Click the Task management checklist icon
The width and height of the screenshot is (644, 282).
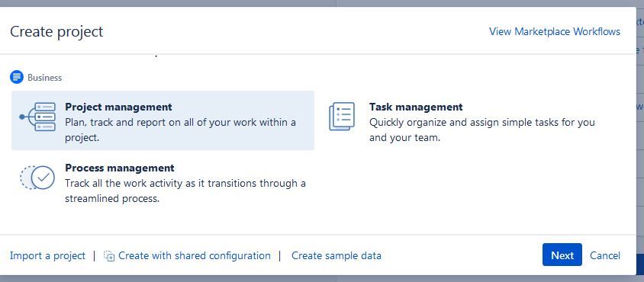pos(342,117)
